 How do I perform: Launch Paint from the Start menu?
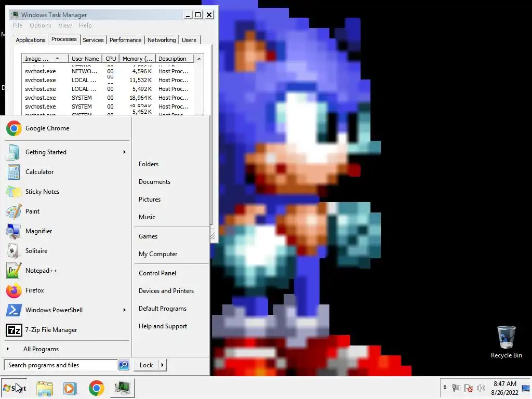pos(67,211)
